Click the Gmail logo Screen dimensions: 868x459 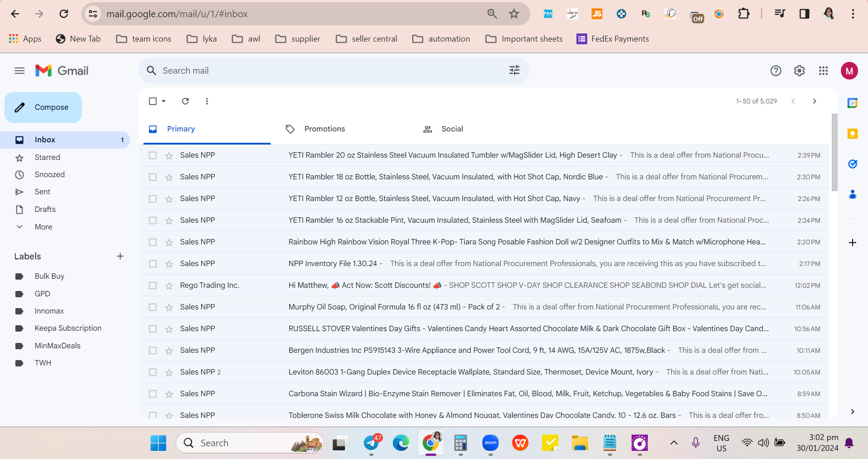click(62, 70)
